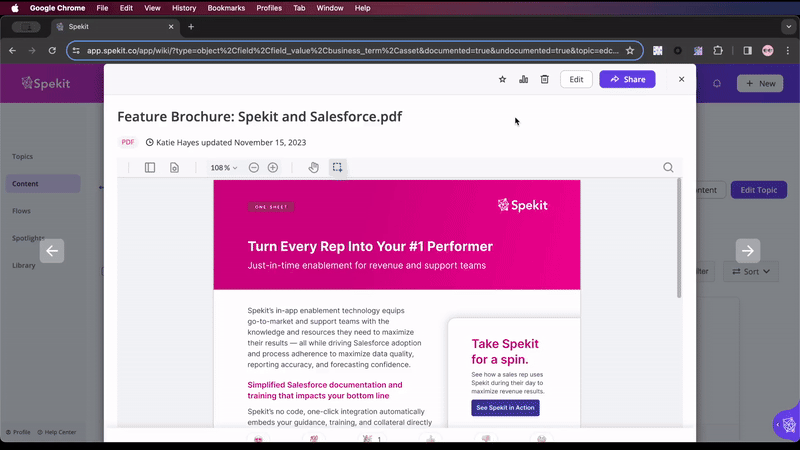Viewport: 800px width, 450px height.
Task: Go back in Chrome
Action: (12, 51)
